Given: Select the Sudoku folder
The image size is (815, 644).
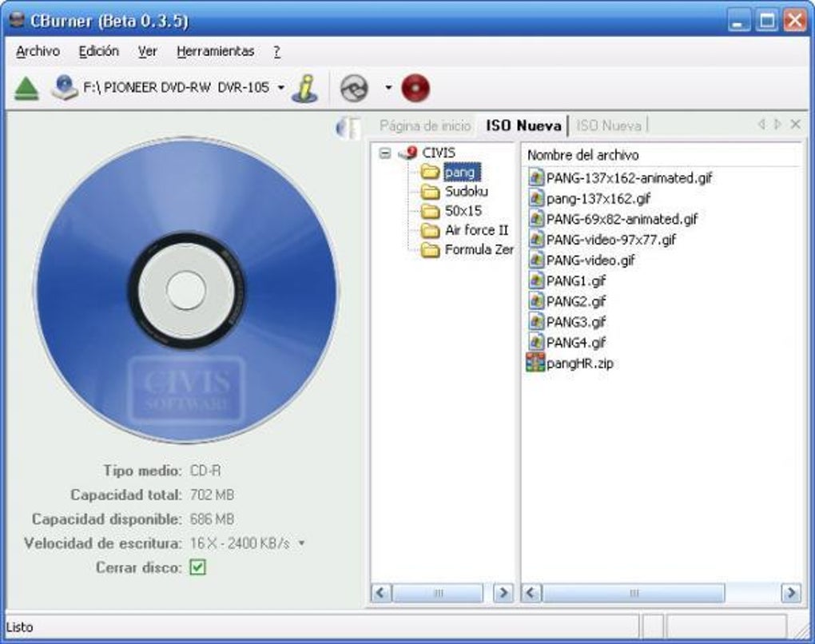Looking at the screenshot, I should pyautogui.click(x=467, y=191).
